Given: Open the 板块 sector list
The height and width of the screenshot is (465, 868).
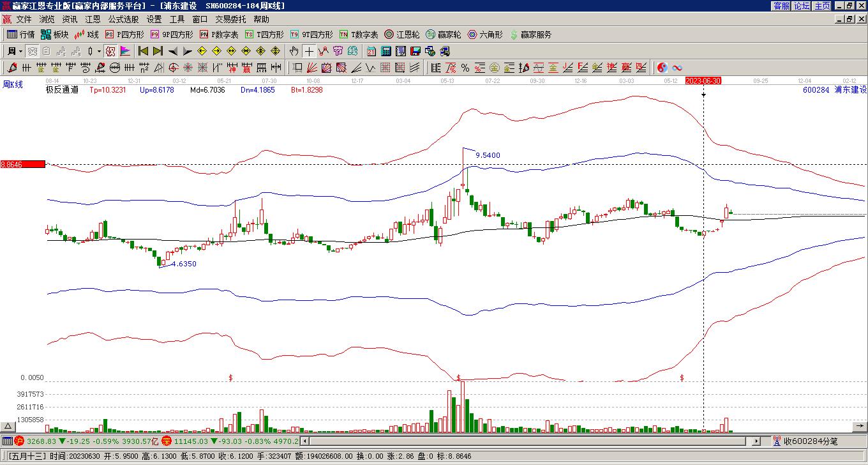Looking at the screenshot, I should point(54,34).
